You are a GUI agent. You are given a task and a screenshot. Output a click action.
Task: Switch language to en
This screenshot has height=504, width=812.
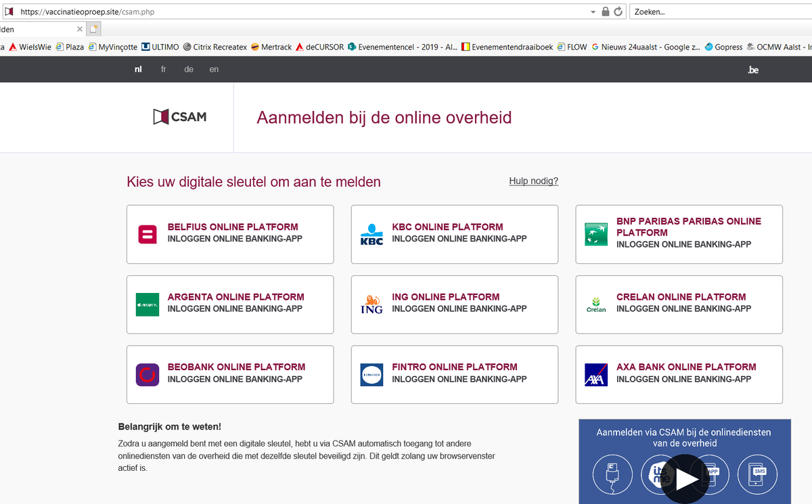pyautogui.click(x=214, y=70)
